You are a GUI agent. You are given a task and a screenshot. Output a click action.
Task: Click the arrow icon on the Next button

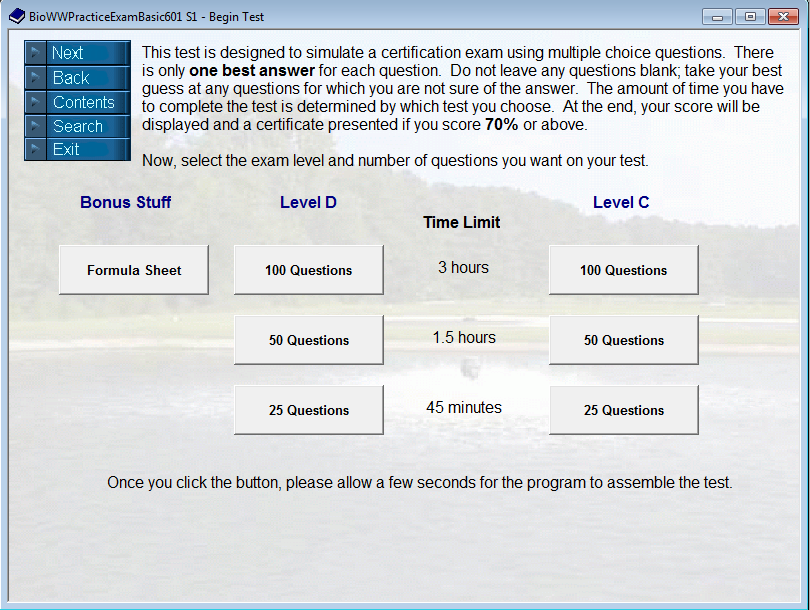pos(36,52)
